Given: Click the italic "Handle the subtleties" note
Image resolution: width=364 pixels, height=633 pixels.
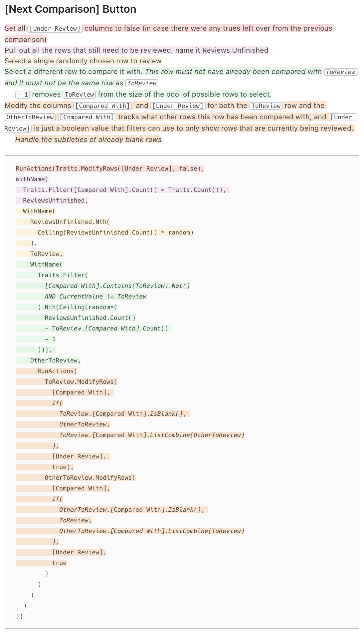Looking at the screenshot, I should pos(88,140).
